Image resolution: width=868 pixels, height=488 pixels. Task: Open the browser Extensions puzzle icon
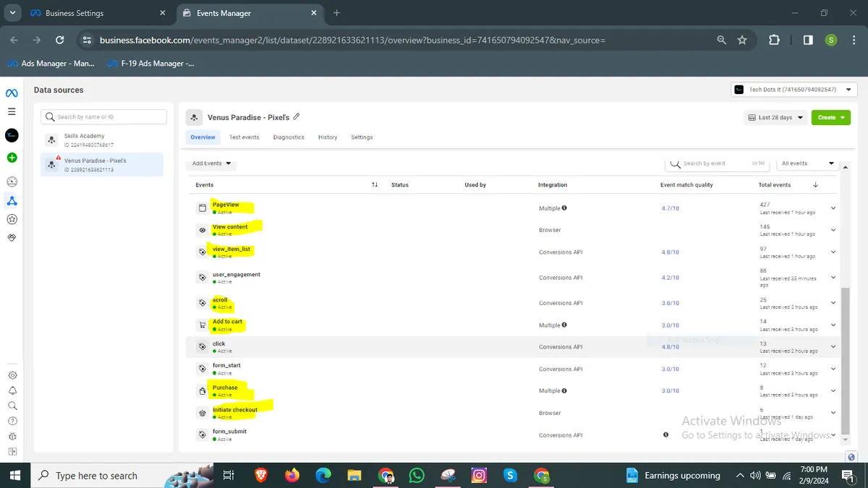pyautogui.click(x=774, y=40)
